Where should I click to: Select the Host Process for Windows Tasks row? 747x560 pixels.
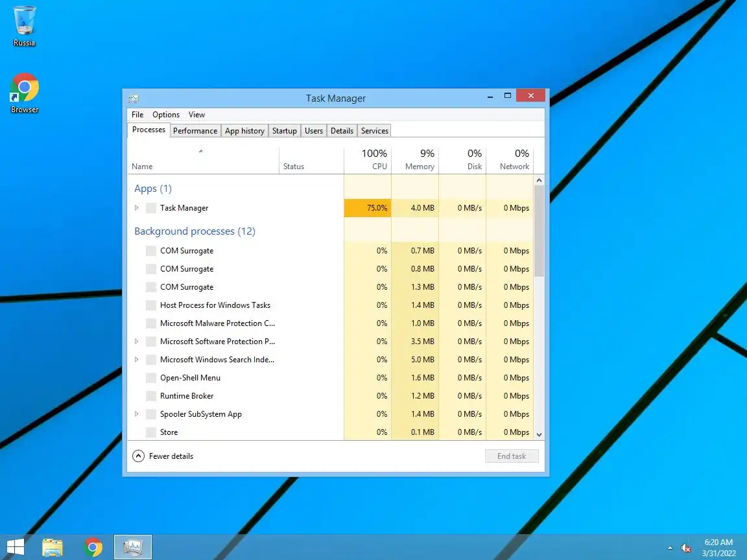(x=330, y=305)
